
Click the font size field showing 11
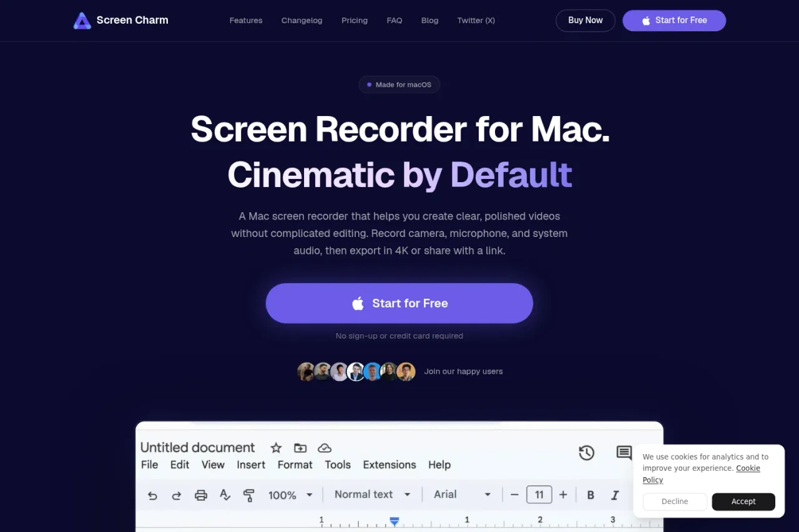pyautogui.click(x=539, y=495)
